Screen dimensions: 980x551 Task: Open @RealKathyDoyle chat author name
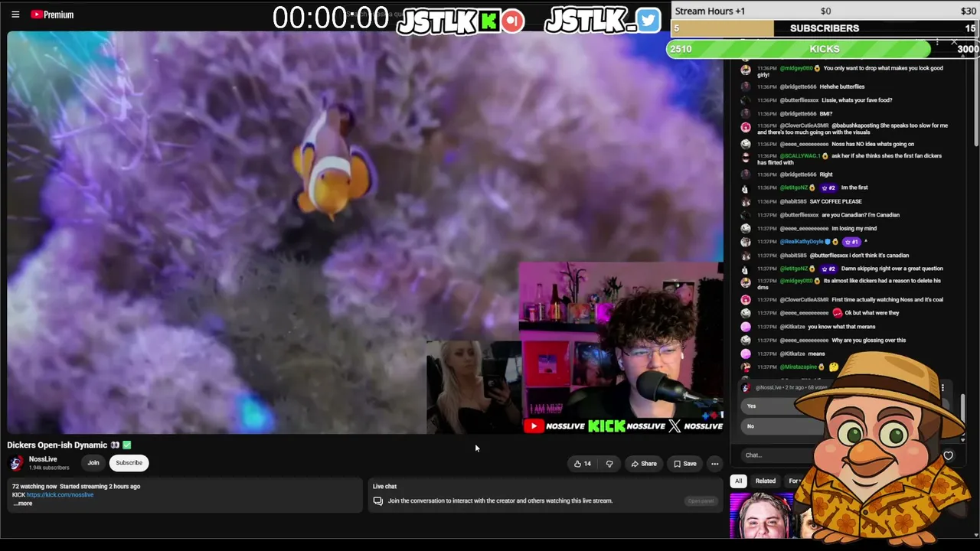[x=802, y=242]
